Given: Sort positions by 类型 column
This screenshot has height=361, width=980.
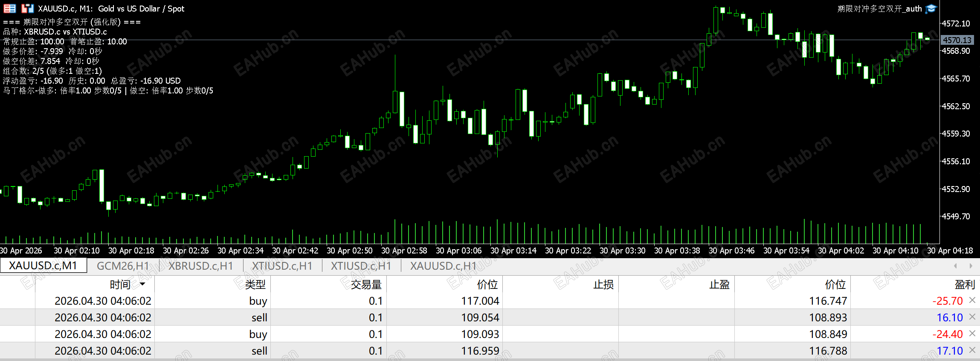Looking at the screenshot, I should point(255,284).
